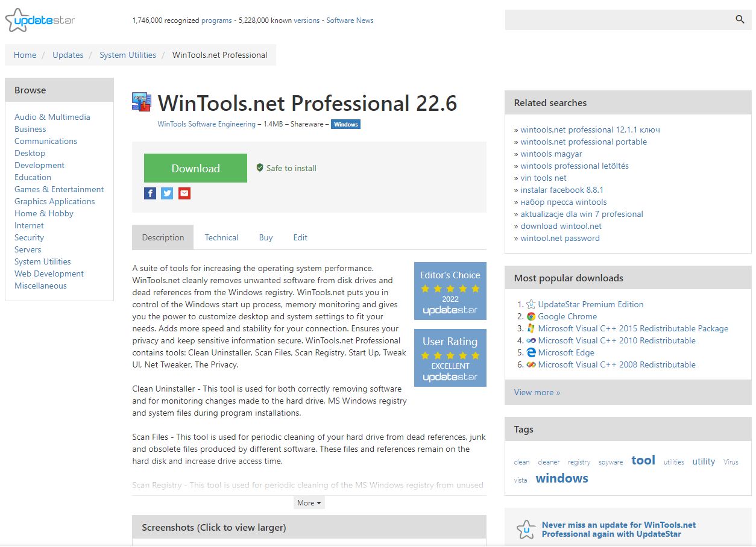Browse Servers category
Viewport: 756px width, 547px height.
pos(28,249)
